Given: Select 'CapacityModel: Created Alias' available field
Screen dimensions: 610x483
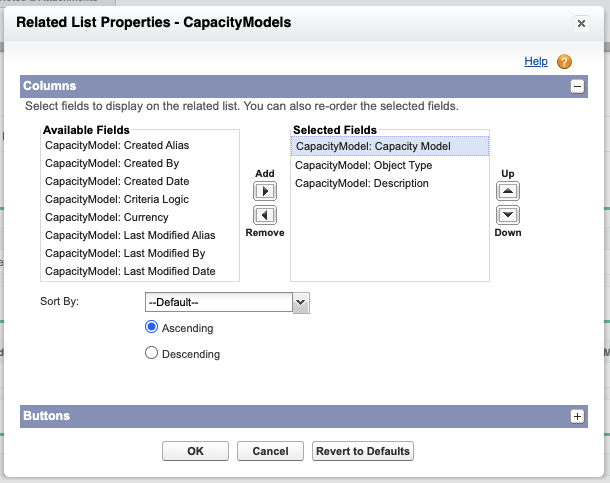Looking at the screenshot, I should coord(140,145).
